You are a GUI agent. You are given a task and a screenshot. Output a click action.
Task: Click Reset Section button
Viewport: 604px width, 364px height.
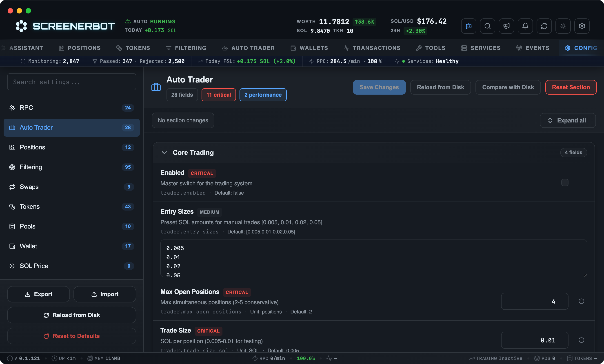[571, 87]
